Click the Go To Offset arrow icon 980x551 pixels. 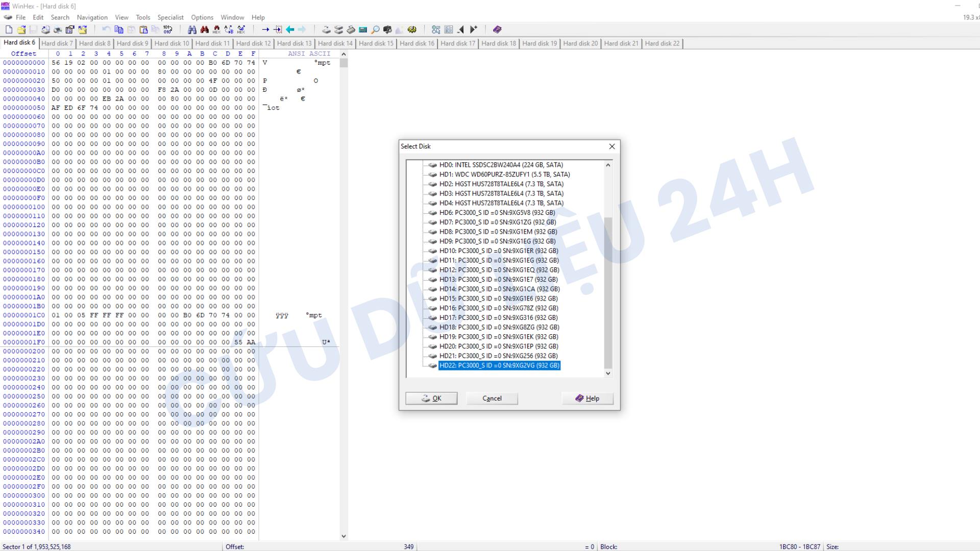265,30
